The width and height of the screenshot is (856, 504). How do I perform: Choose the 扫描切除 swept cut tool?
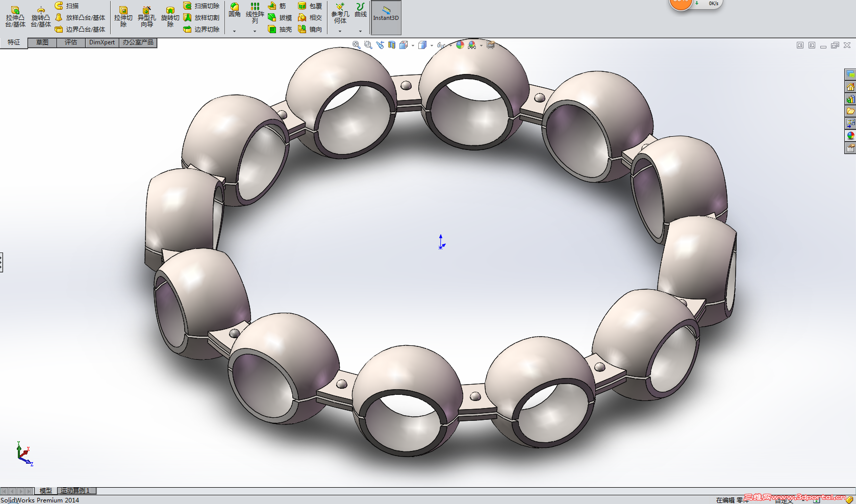tap(202, 6)
